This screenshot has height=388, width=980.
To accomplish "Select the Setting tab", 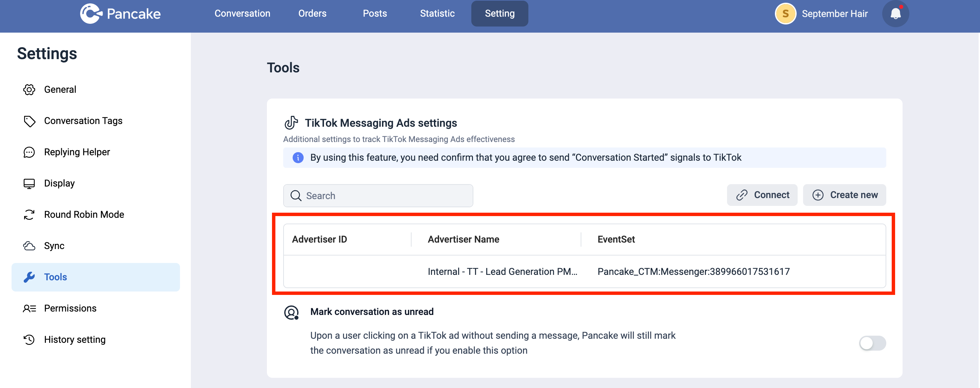I will point(500,13).
